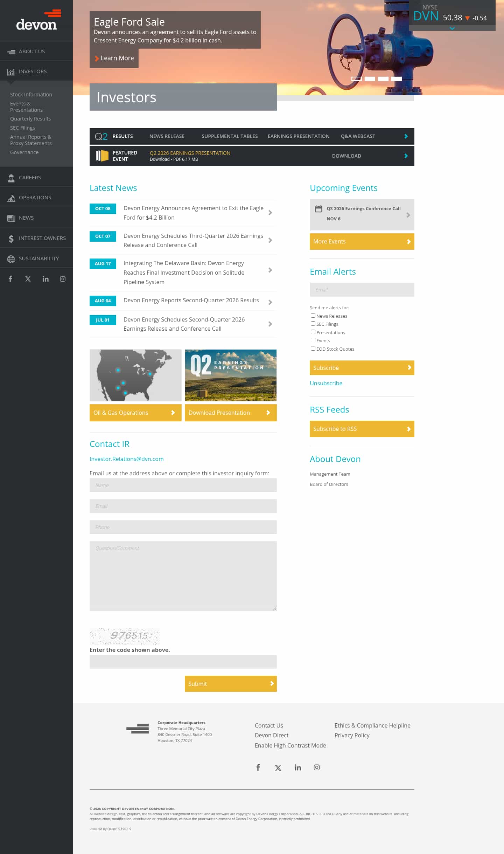Image resolution: width=504 pixels, height=854 pixels.
Task: Click footer LinkedIn icon
Action: point(298,767)
